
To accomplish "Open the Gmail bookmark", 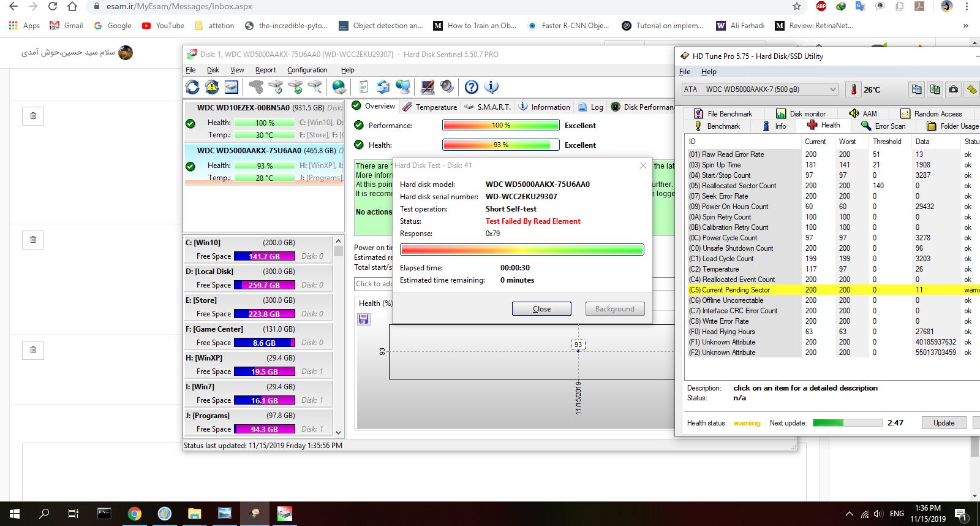I will 66,26.
